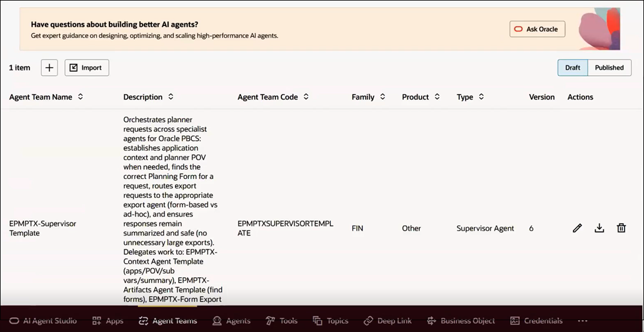The height and width of the screenshot is (332, 644).
Task: Open AI Agent Studio in bottom bar
Action: pos(43,321)
